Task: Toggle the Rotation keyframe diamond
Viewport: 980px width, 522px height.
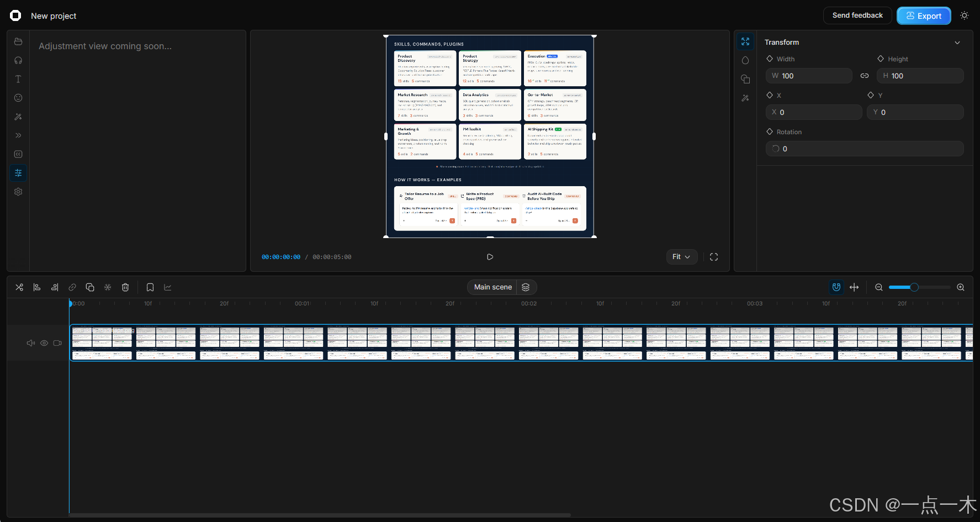Action: pos(770,131)
